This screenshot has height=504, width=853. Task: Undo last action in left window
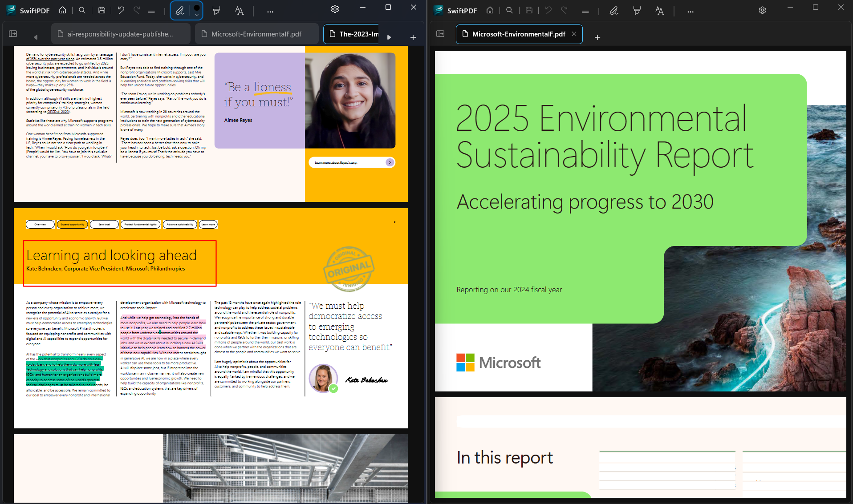[121, 10]
